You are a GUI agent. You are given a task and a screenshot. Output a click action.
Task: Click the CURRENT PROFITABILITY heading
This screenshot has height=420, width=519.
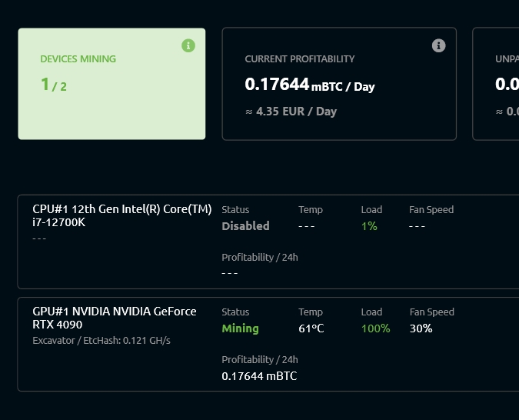point(300,59)
